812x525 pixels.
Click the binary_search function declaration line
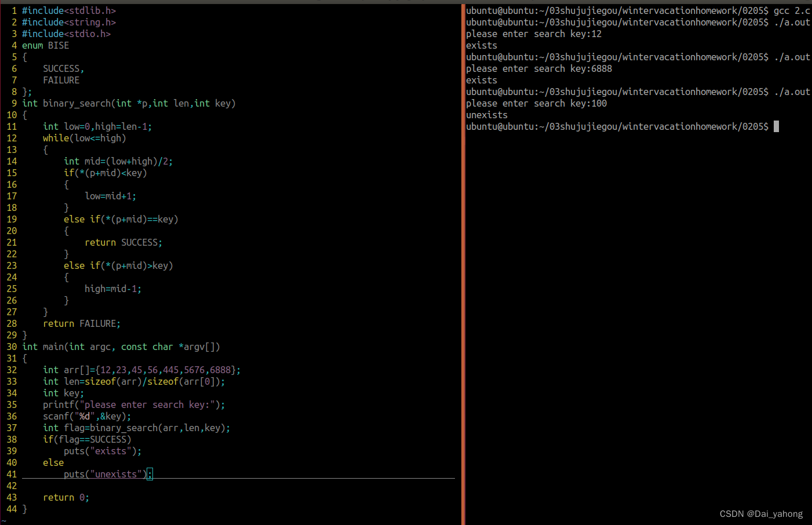pyautogui.click(x=129, y=103)
